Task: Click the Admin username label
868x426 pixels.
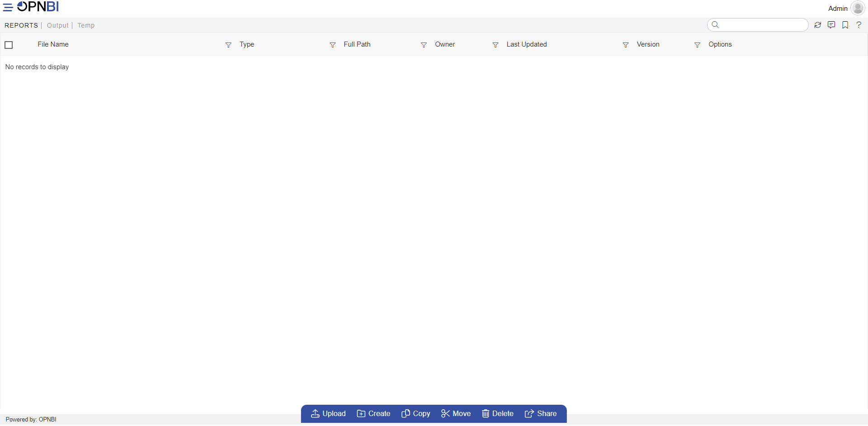Action: coord(838,9)
